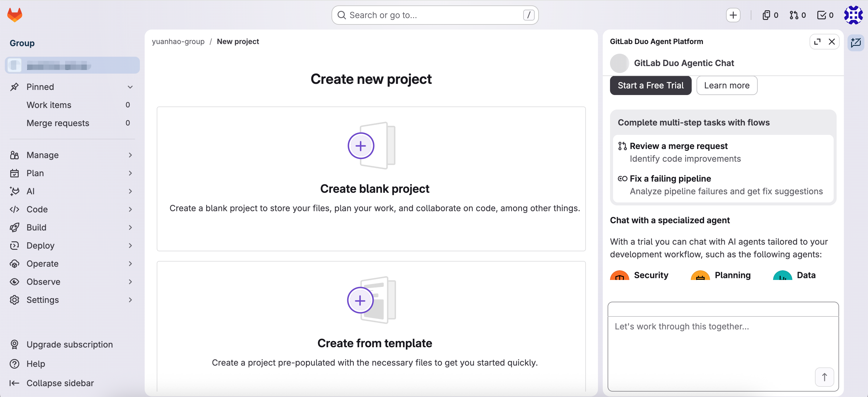Viewport: 868px width, 397px height.
Task: Open Work items in the sidebar
Action: (72, 105)
